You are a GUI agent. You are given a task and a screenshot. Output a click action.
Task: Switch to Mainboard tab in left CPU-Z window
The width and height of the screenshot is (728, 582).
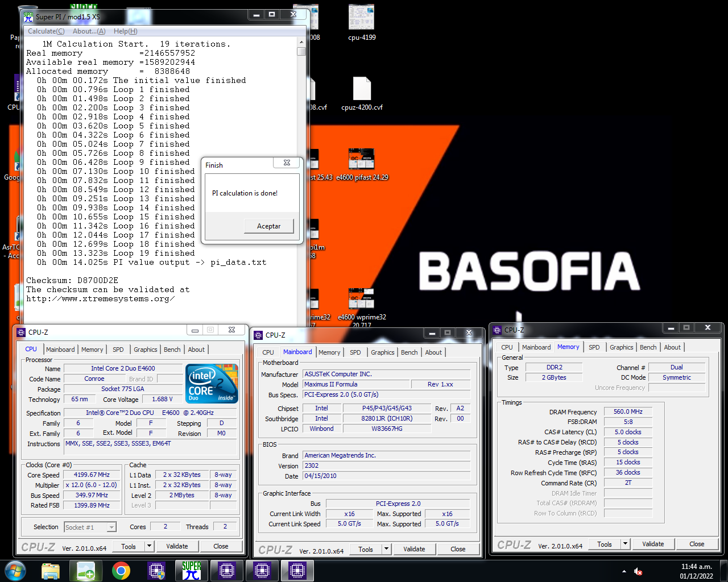[x=60, y=350]
